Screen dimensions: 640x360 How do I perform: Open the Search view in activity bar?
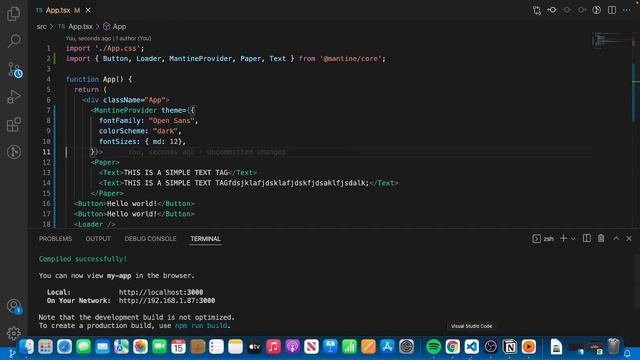coord(14,41)
